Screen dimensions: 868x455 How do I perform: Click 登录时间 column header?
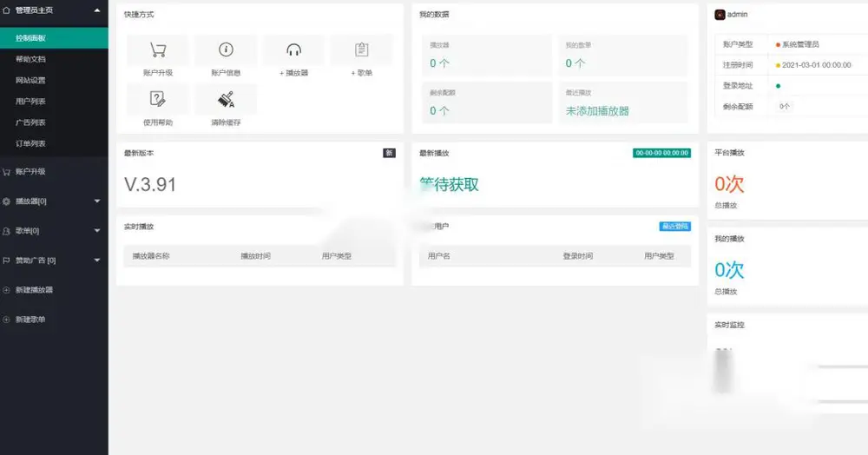pyautogui.click(x=578, y=256)
